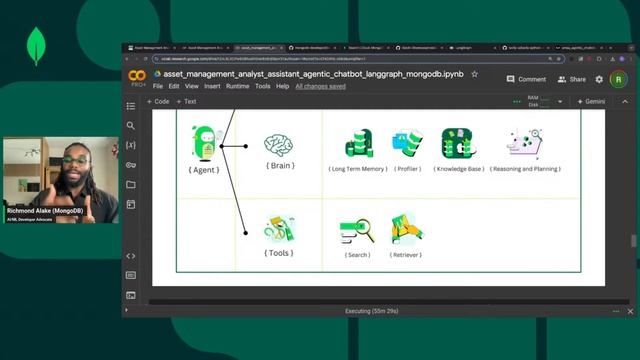This screenshot has width=640, height=360.
Task: Open the Comment button
Action: coord(526,79)
